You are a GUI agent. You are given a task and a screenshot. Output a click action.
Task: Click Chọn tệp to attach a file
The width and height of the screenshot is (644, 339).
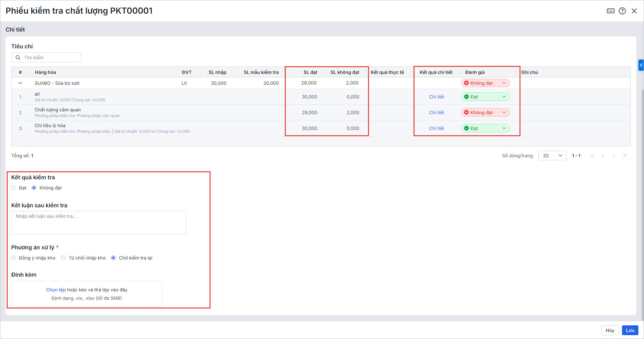point(56,290)
